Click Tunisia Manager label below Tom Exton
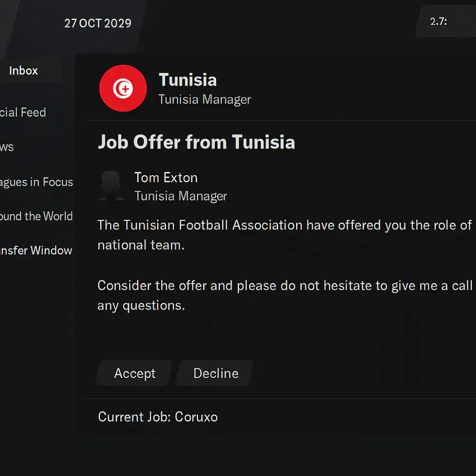The image size is (476, 476). 180,196
